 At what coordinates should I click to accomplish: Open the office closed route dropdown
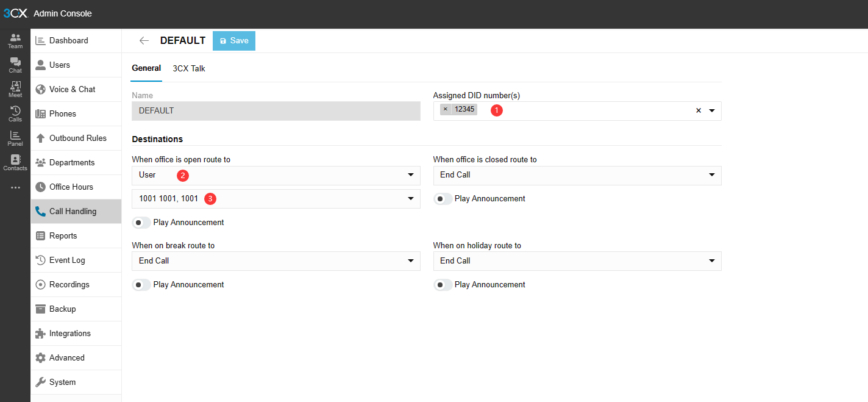click(577, 175)
